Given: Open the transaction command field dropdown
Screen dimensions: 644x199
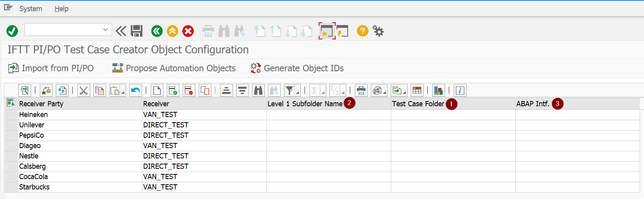Looking at the screenshot, I should tap(106, 29).
